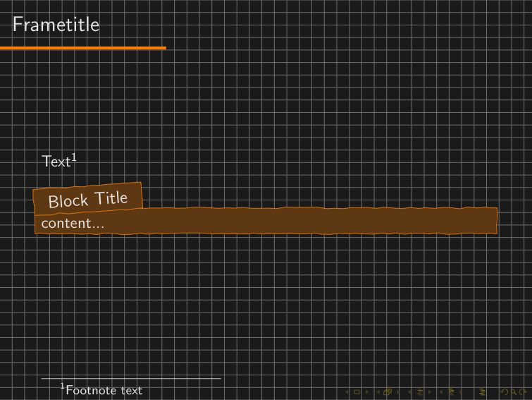The image size is (532, 400).
Task: Jump to next subsection arrow
Action: [430, 392]
